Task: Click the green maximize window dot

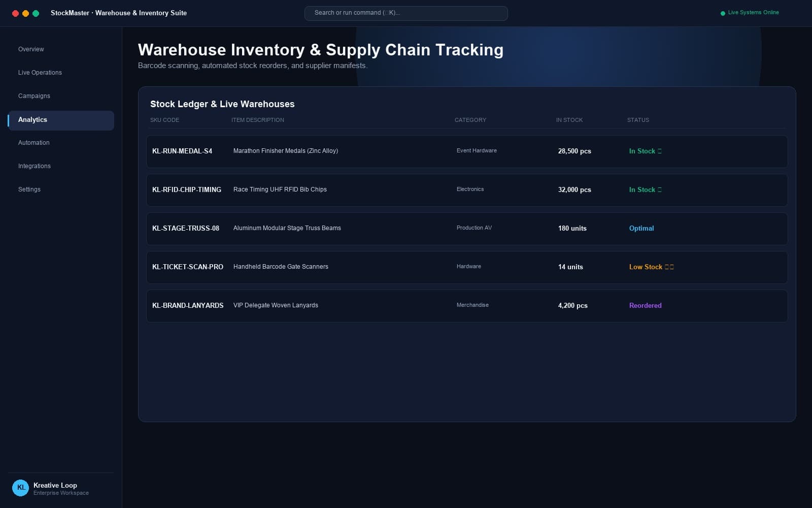Action: [36, 13]
